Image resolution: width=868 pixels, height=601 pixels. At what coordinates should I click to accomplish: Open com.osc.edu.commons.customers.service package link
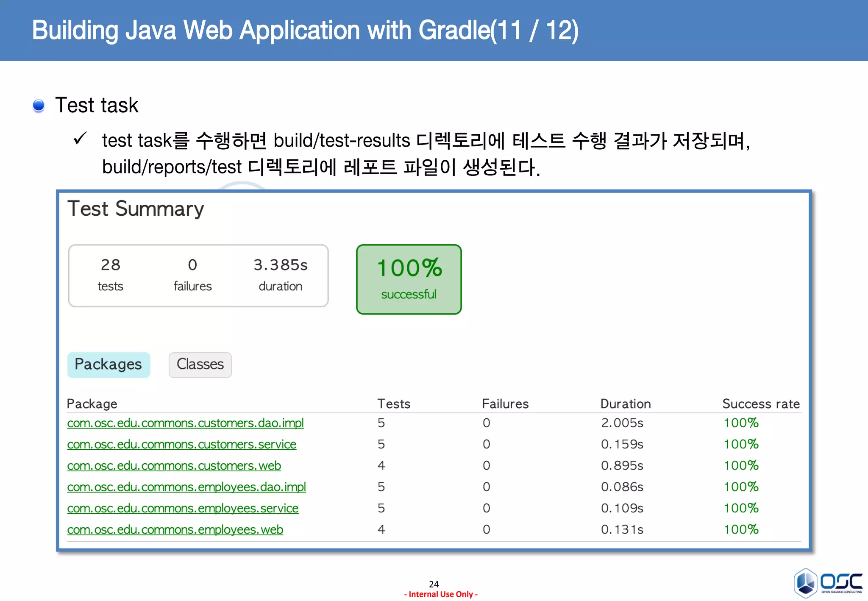coord(181,444)
